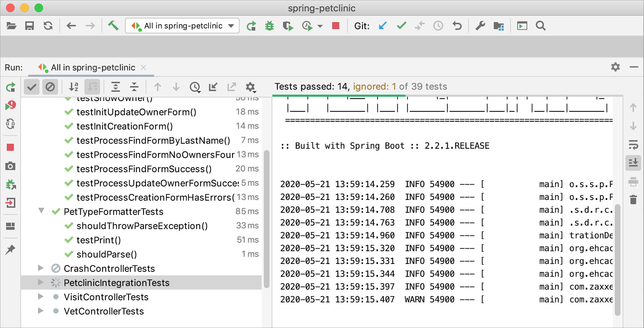This screenshot has height=328, width=644.
Task: Close the 'All in spring-petclinic' run tab
Action: tap(143, 67)
